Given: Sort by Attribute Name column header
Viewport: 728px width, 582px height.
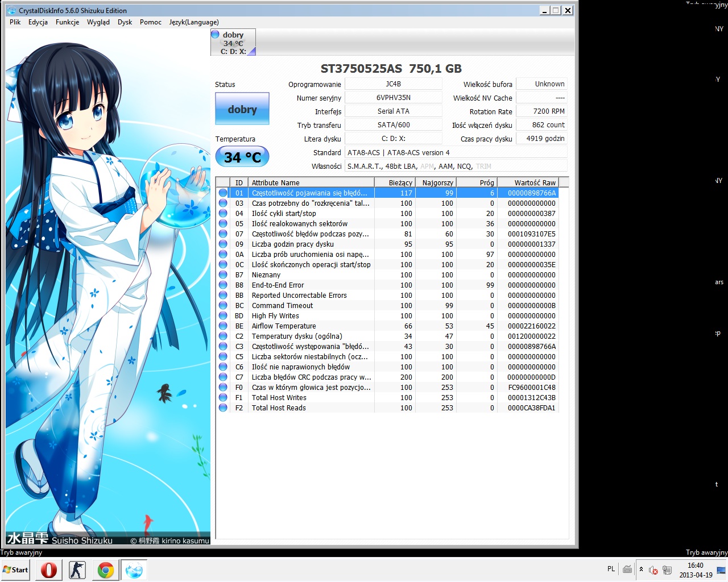Looking at the screenshot, I should click(311, 182).
